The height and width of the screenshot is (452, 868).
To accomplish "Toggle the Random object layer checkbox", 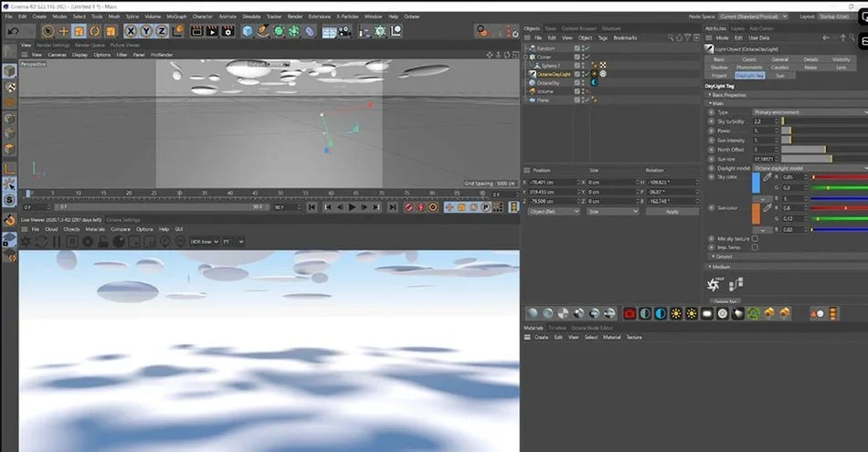I will (577, 48).
